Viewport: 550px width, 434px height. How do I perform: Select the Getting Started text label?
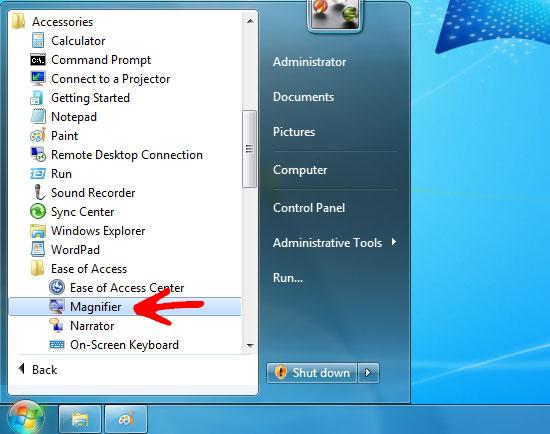[x=90, y=98]
